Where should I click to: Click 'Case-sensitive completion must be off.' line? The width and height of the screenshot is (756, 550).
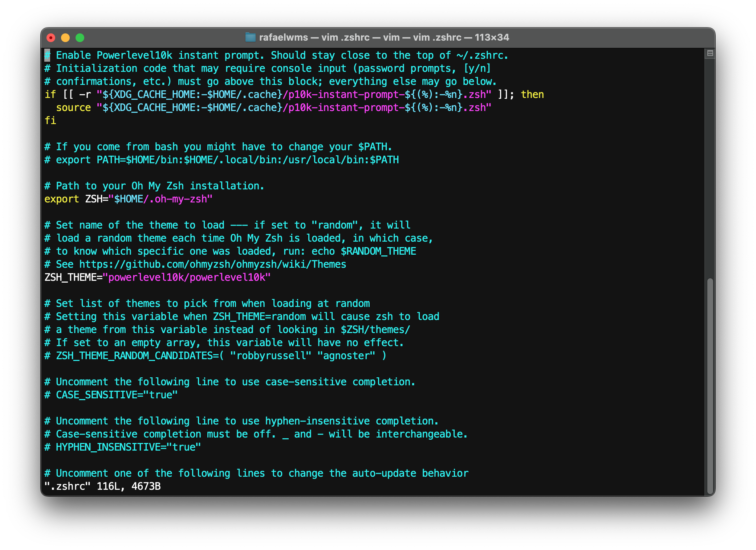coord(256,434)
